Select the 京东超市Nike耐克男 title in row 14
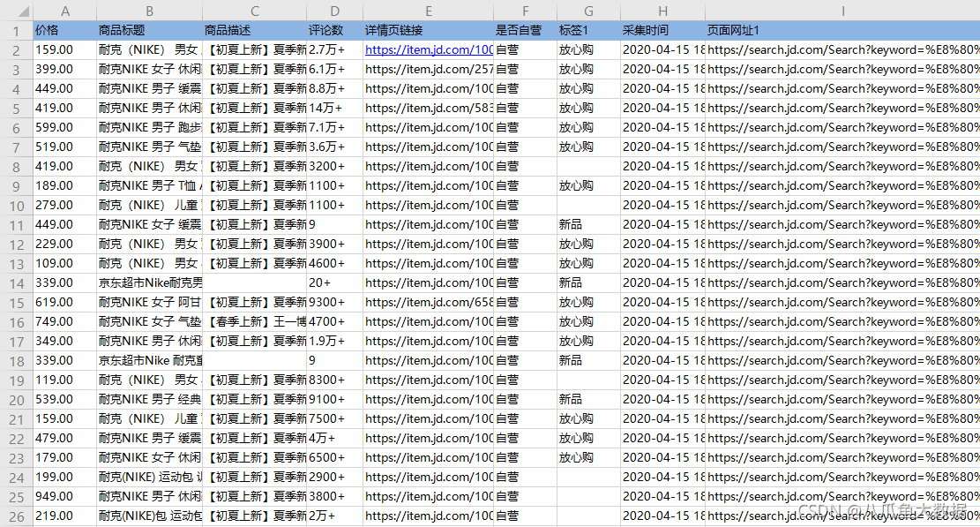This screenshot has height=527, width=980. point(150,282)
